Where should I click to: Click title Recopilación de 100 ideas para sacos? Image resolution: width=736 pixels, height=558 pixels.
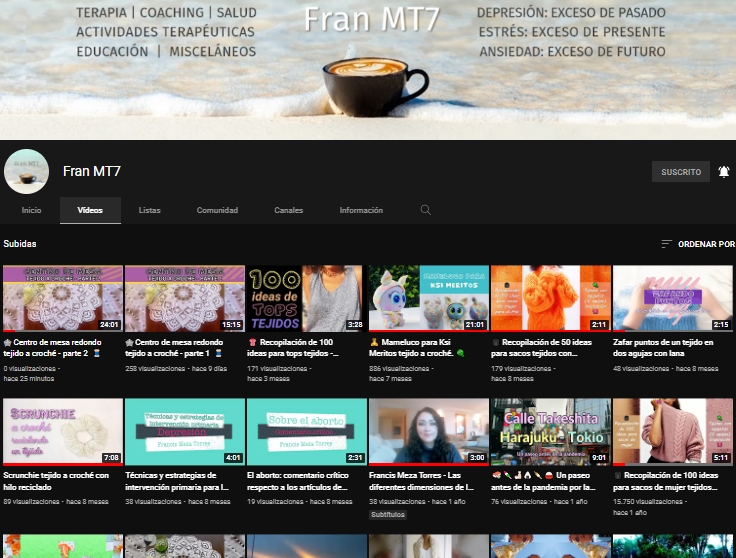tap(666, 481)
